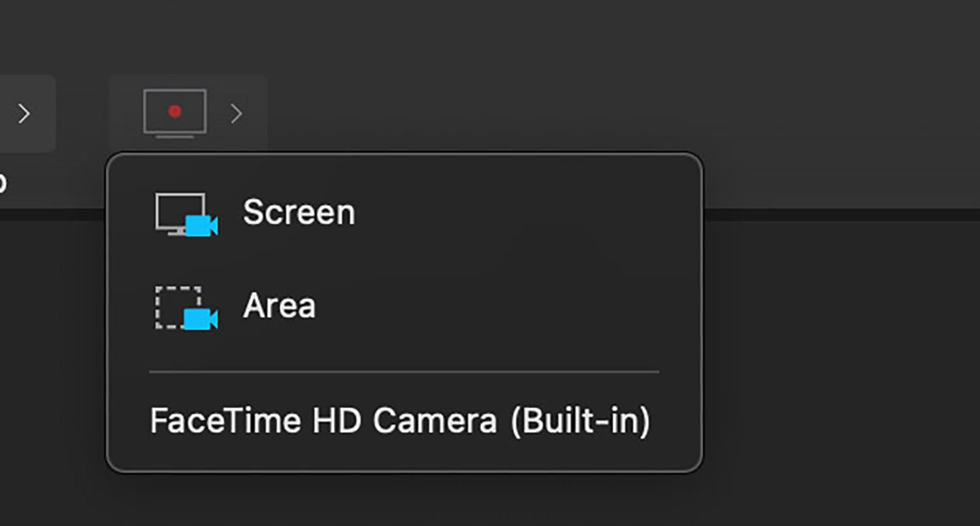Click the Area text label
Screen dimensions: 980x526
280,306
